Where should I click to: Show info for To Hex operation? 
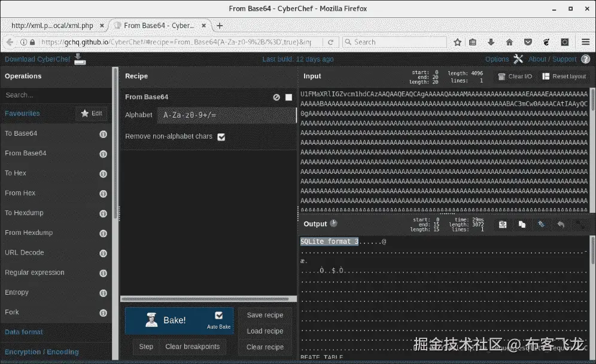pyautogui.click(x=103, y=174)
